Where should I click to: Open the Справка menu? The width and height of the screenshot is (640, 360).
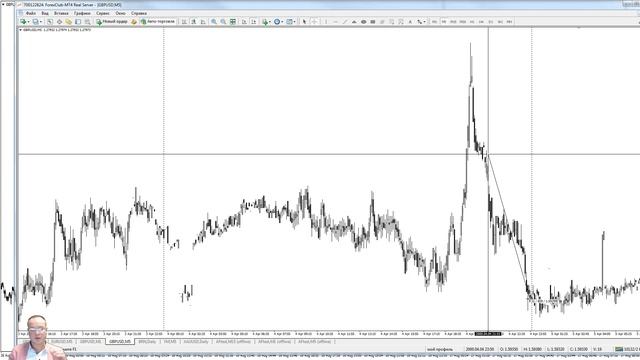(x=139, y=13)
